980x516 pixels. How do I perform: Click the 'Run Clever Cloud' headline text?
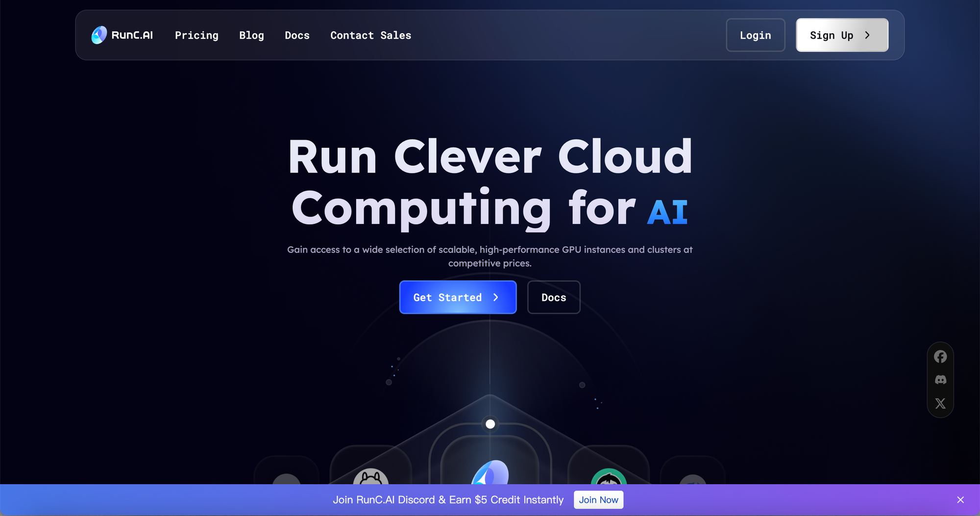[490, 157]
